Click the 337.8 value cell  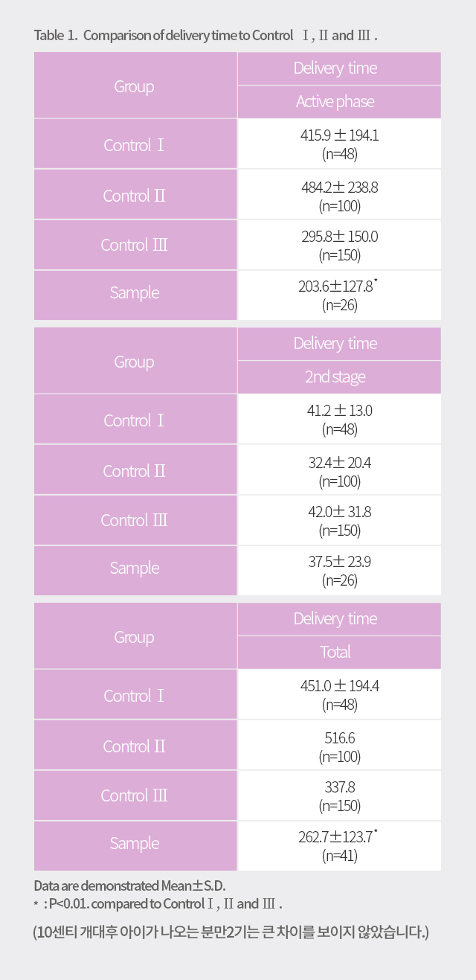339,795
